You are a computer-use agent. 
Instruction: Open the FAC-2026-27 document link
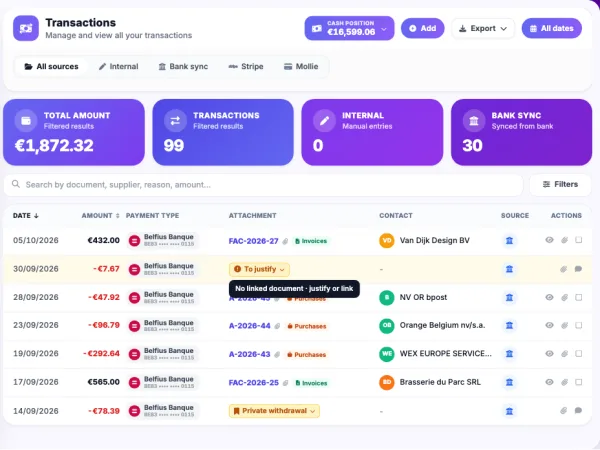(x=253, y=241)
